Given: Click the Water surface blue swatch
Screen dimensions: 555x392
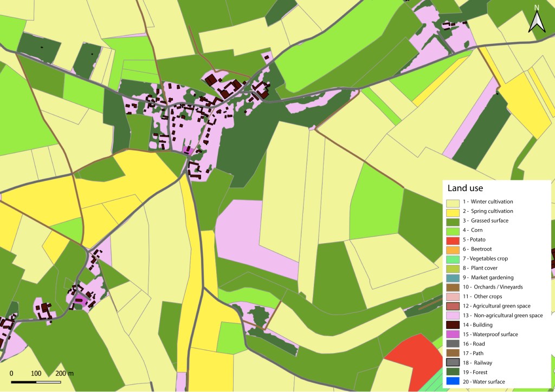Looking at the screenshot, I should (453, 382).
